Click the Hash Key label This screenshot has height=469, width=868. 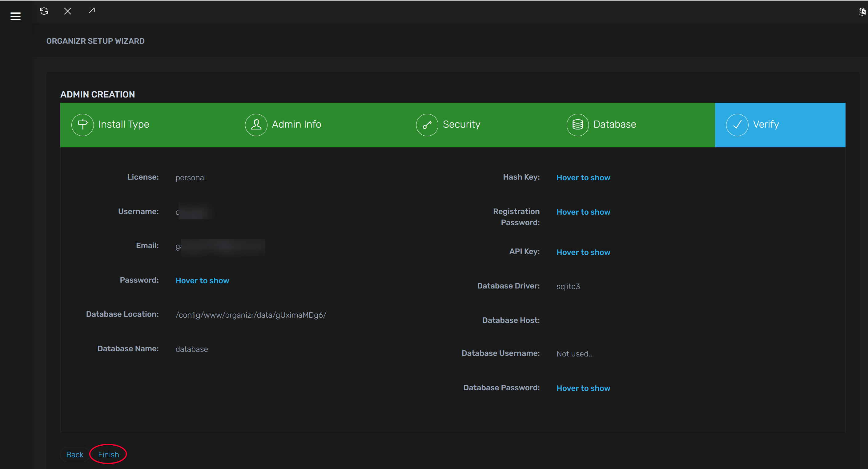click(521, 177)
